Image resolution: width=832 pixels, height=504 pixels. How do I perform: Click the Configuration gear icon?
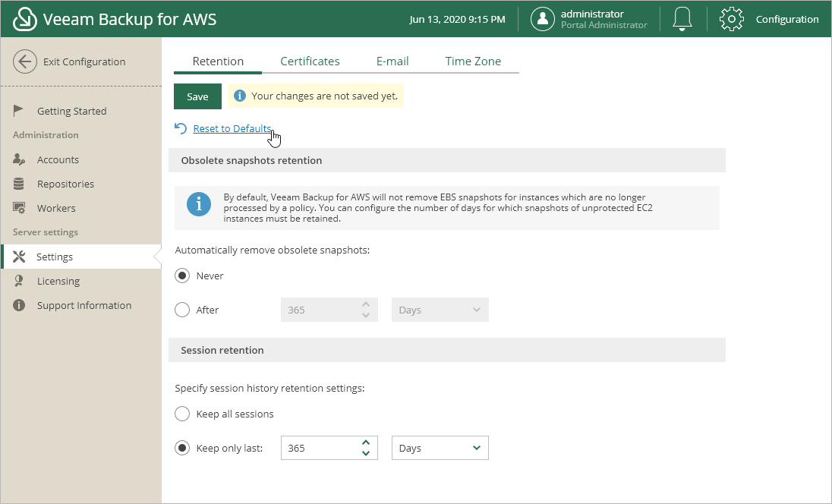pos(731,19)
